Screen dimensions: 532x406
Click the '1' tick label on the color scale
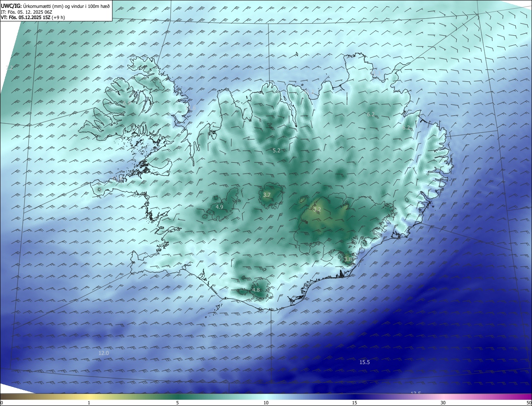coord(89,403)
